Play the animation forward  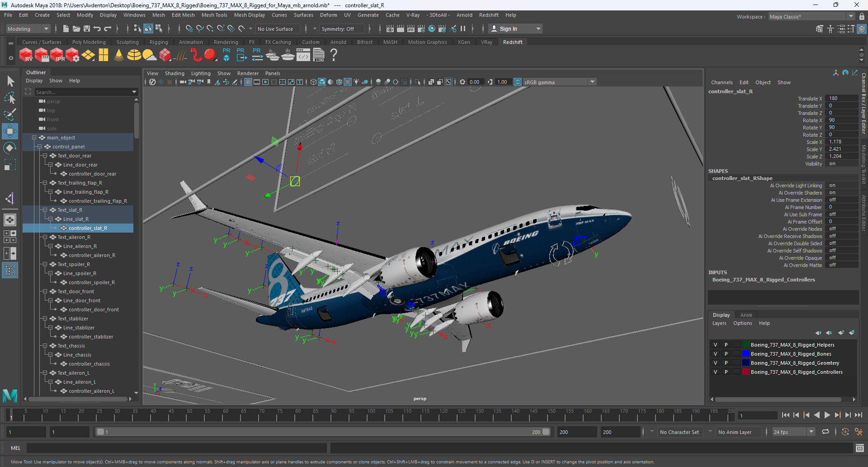pyautogui.click(x=827, y=415)
